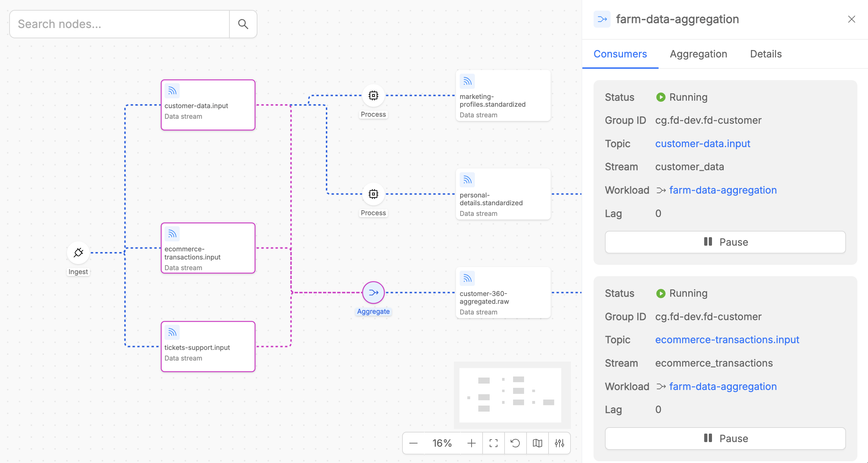Select the Process node feeding marketing-profiles.standardized
The height and width of the screenshot is (463, 868).
(373, 95)
